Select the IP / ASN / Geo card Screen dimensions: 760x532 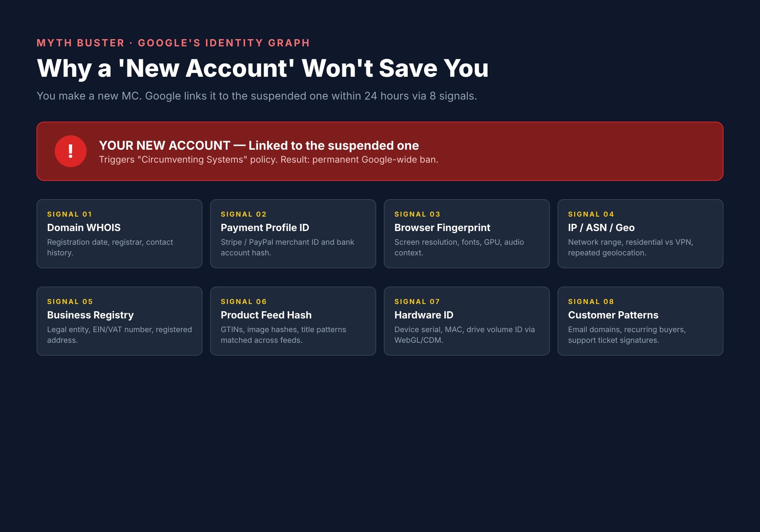(x=640, y=234)
